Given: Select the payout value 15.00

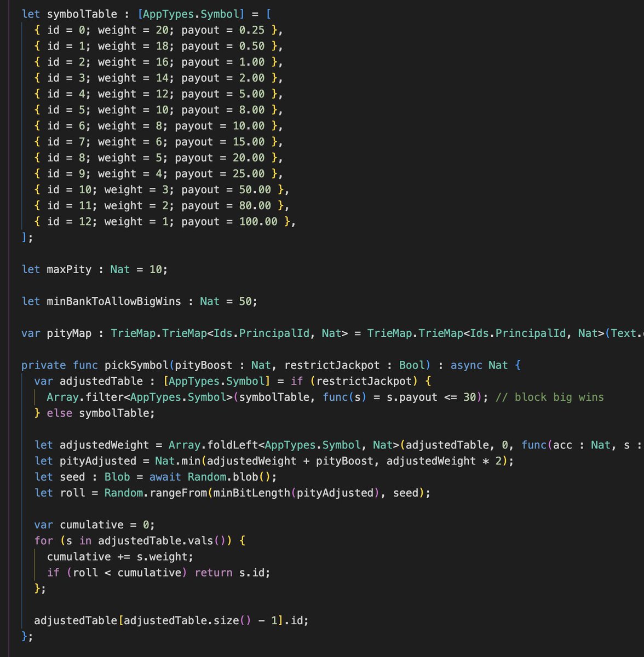Looking at the screenshot, I should click(x=248, y=142).
